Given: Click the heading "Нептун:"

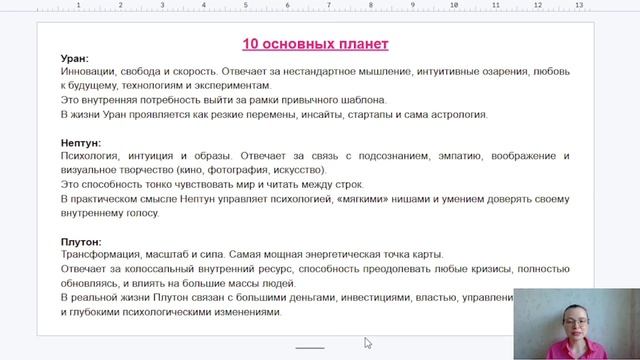Looking at the screenshot, I should point(81,143).
